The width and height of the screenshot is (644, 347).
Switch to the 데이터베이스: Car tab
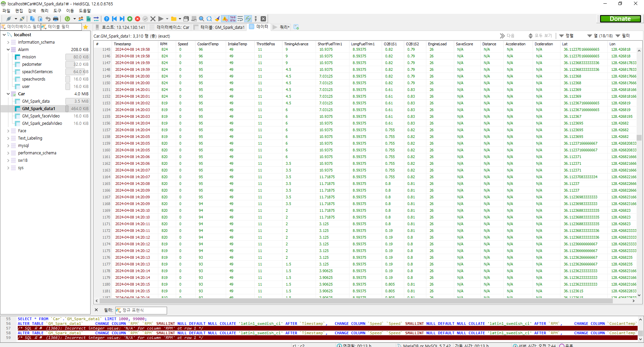(169, 27)
